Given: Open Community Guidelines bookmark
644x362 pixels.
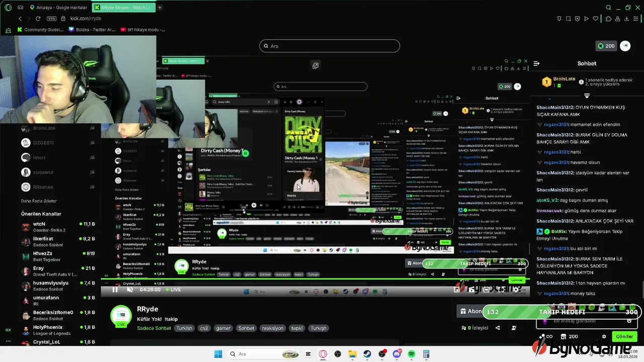Looking at the screenshot, I should [40, 30].
